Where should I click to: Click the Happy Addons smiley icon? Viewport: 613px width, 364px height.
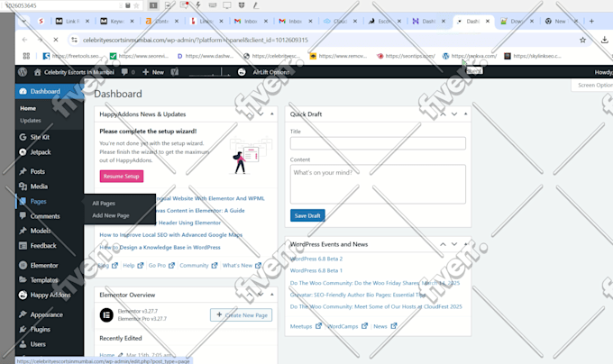coord(23,295)
